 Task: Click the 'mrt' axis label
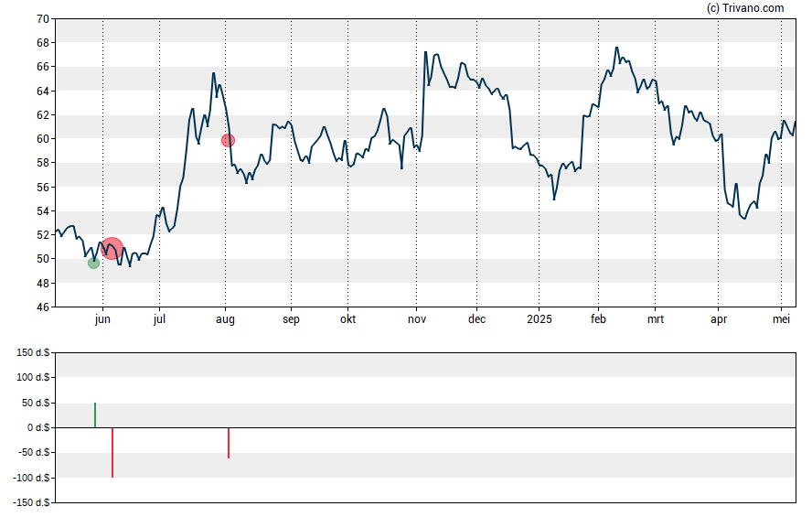[656, 319]
